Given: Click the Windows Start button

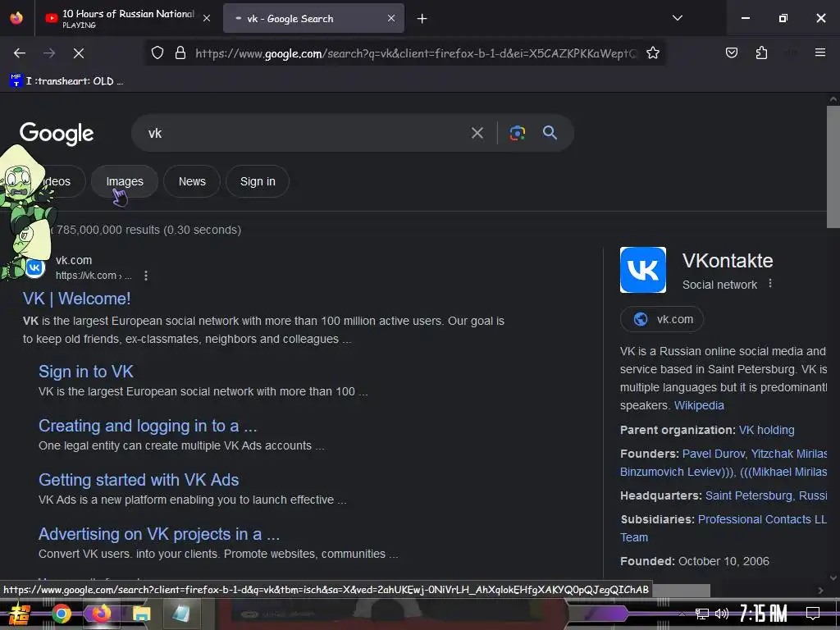Looking at the screenshot, I should pyautogui.click(x=19, y=614).
